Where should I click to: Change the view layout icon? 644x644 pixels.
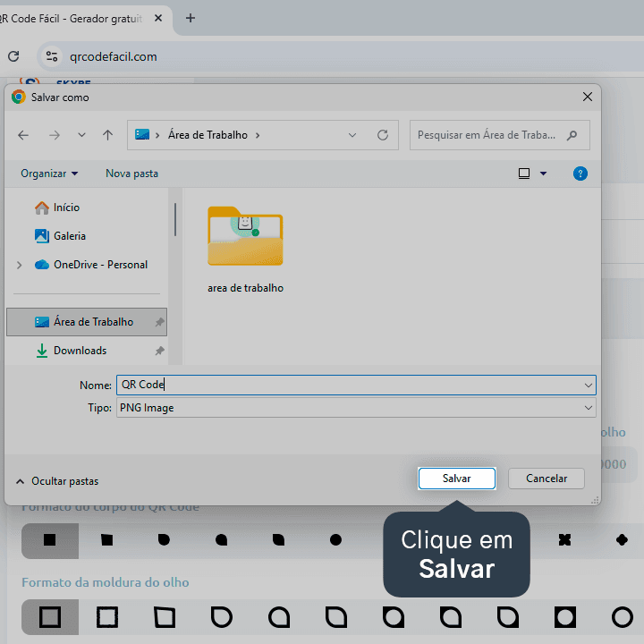point(524,174)
